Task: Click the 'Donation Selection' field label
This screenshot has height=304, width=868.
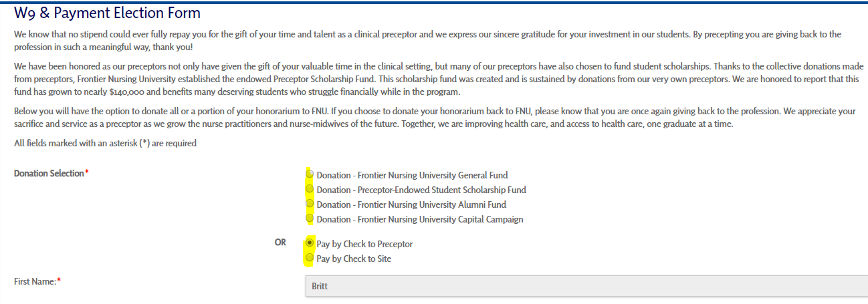Action: (49, 174)
